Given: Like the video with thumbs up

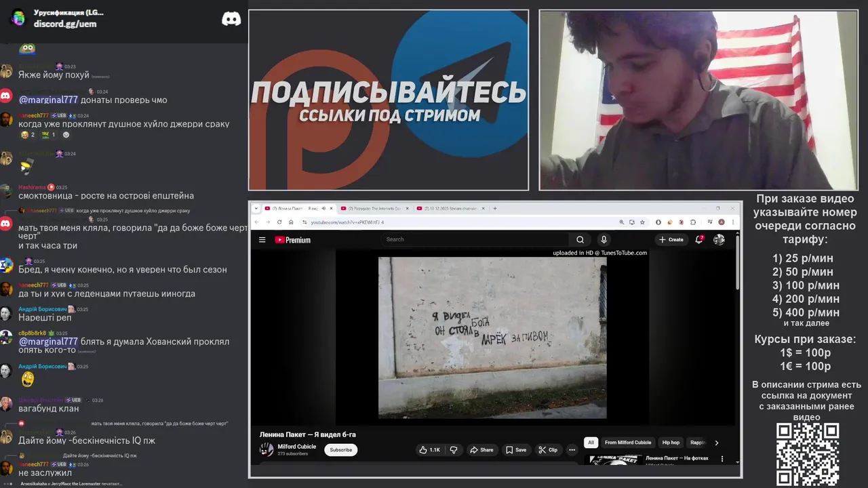Looking at the screenshot, I should tap(429, 449).
